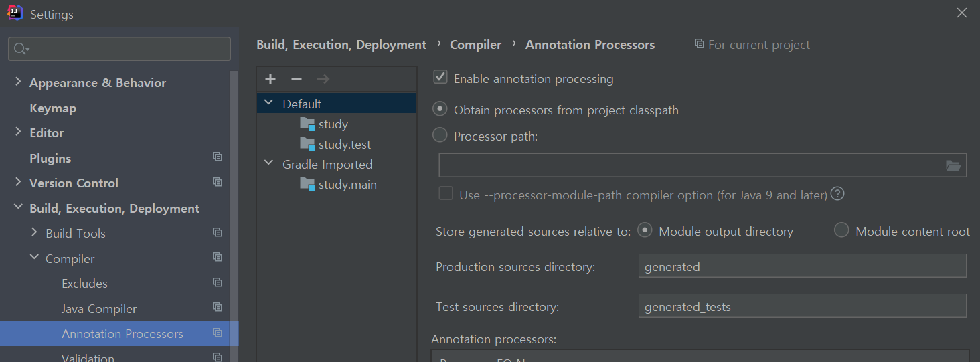This screenshot has width=980, height=362.
Task: Click the plus icon to add profile
Action: click(270, 79)
